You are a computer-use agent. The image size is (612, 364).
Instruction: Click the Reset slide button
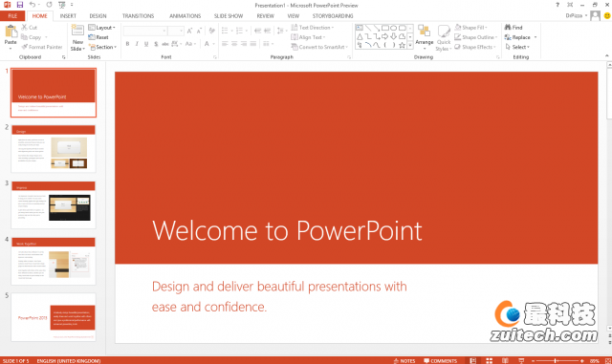click(x=98, y=37)
